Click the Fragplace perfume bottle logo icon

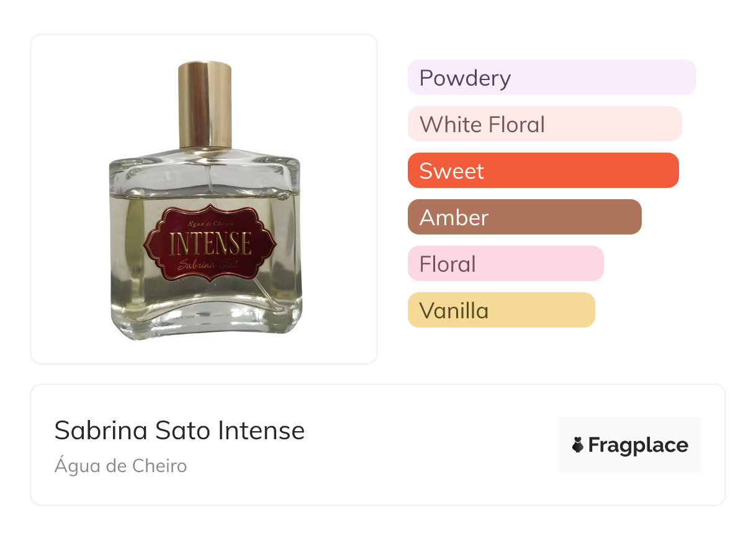578,445
